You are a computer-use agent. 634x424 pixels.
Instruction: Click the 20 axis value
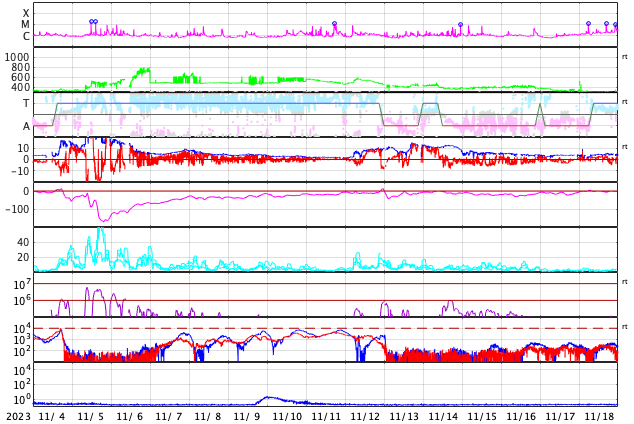point(23,257)
